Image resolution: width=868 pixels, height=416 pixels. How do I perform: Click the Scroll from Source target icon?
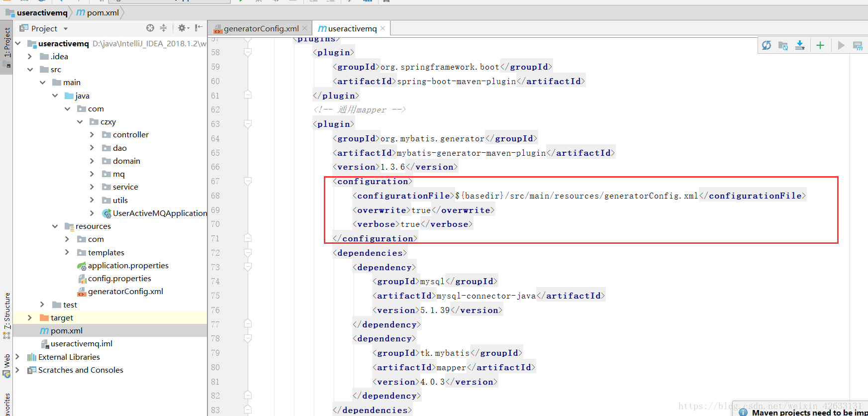tap(150, 28)
